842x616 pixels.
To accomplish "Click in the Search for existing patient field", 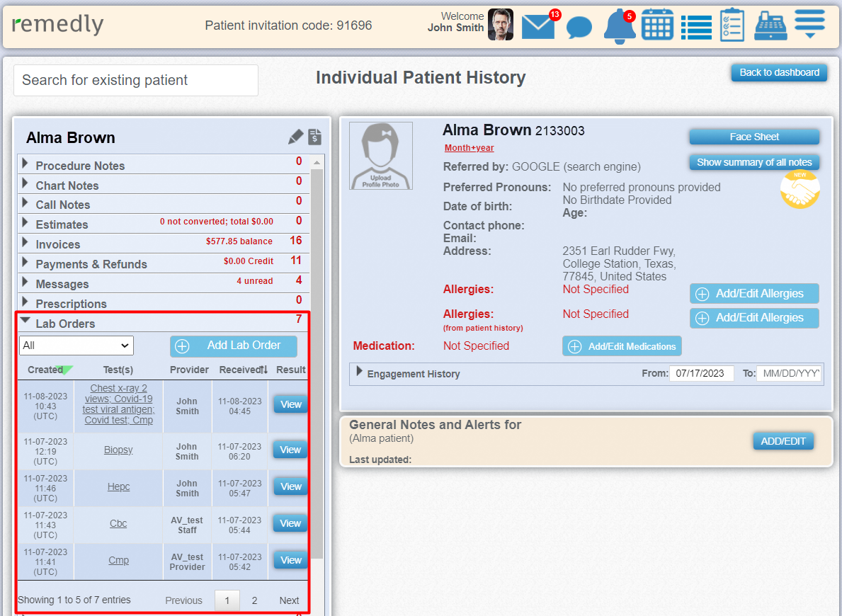I will pyautogui.click(x=136, y=81).
